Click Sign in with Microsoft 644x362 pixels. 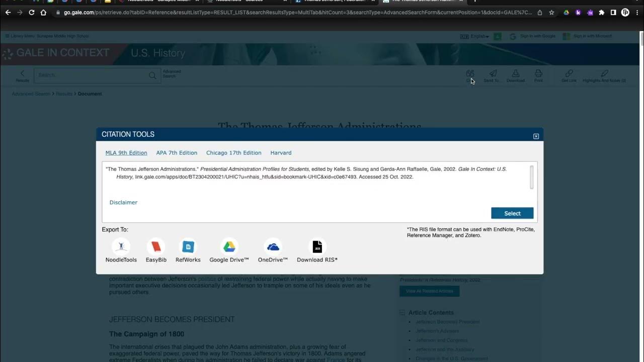coord(587,36)
